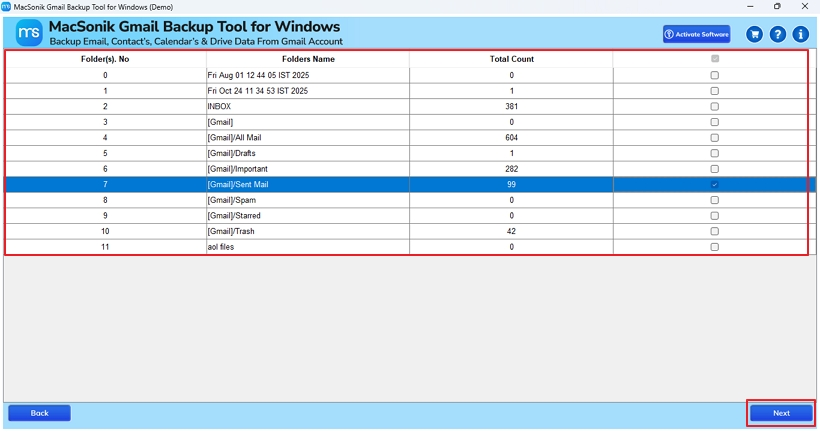Check the [Gmail] folder checkbox
The height and width of the screenshot is (432, 820).
coord(714,122)
